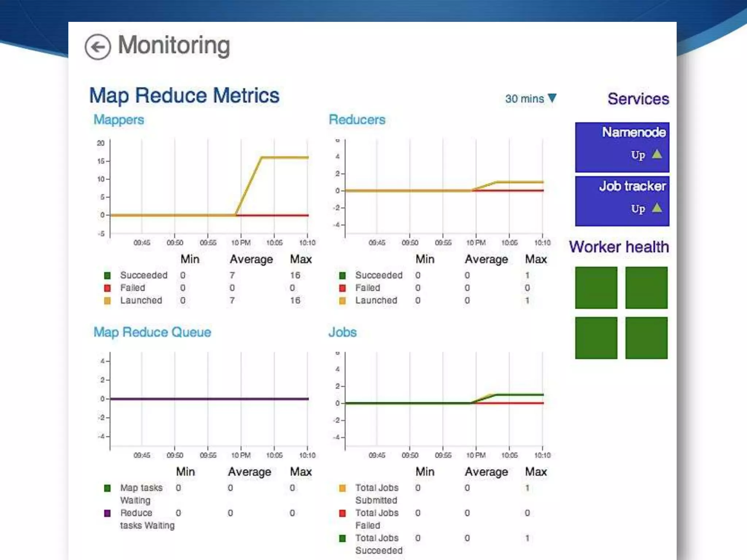Click the bottom-left worker health square
Image resolution: width=747 pixels, height=560 pixels.
point(596,338)
